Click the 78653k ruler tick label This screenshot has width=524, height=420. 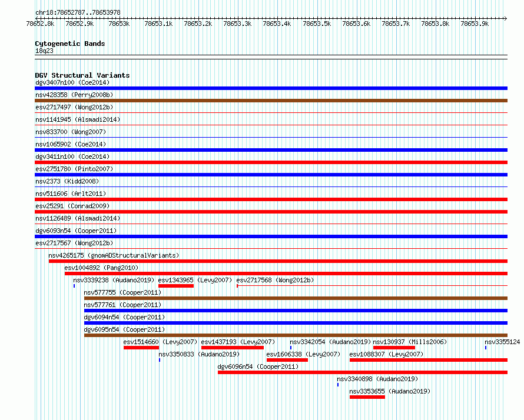[x=119, y=24]
